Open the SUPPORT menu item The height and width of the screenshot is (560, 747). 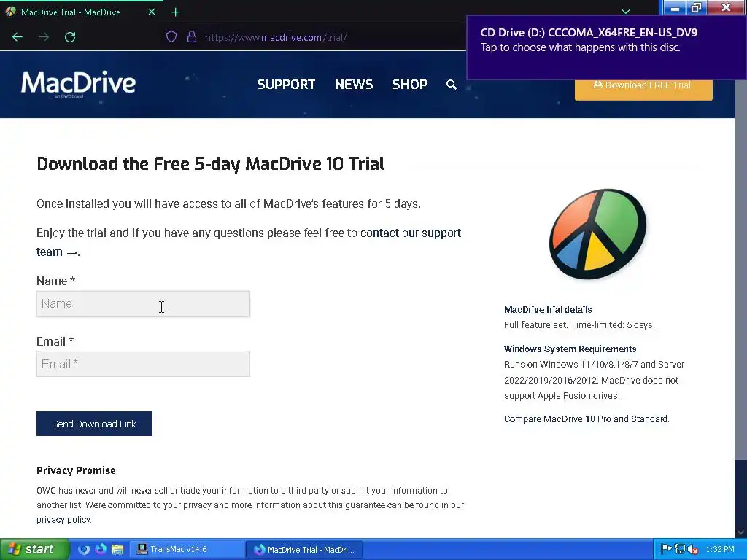coord(286,85)
